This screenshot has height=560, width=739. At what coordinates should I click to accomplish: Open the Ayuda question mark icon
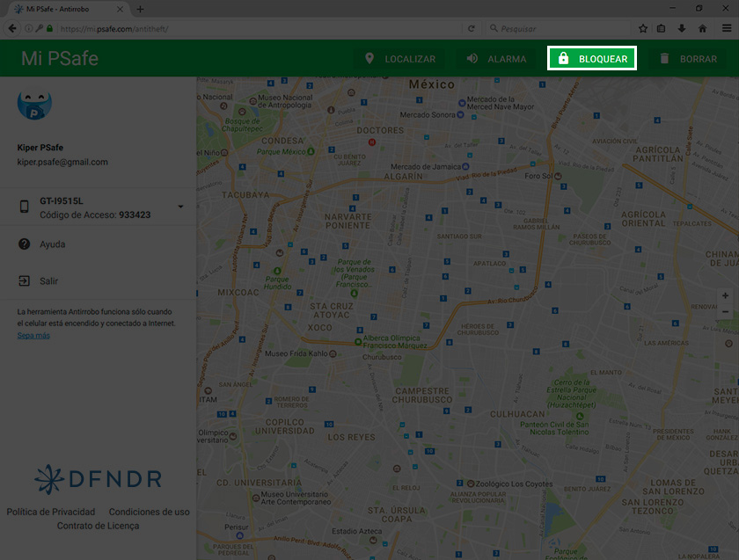click(25, 244)
